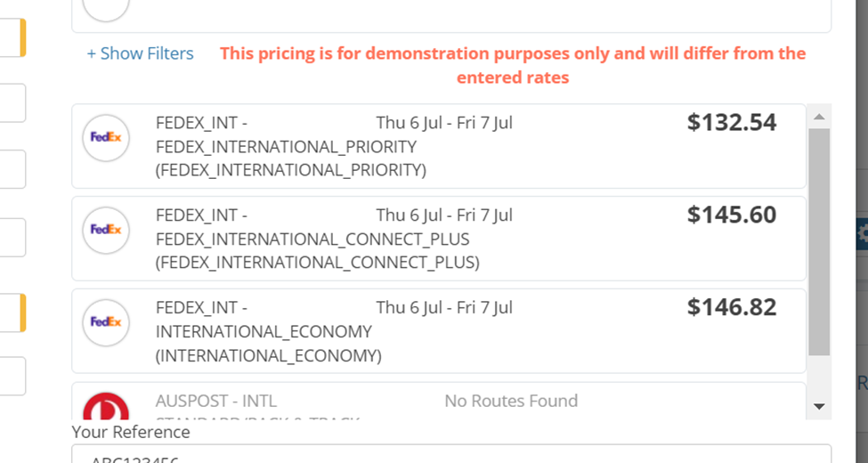Image resolution: width=868 pixels, height=463 pixels.
Task: Click the No Routes Found message
Action: pyautogui.click(x=511, y=401)
